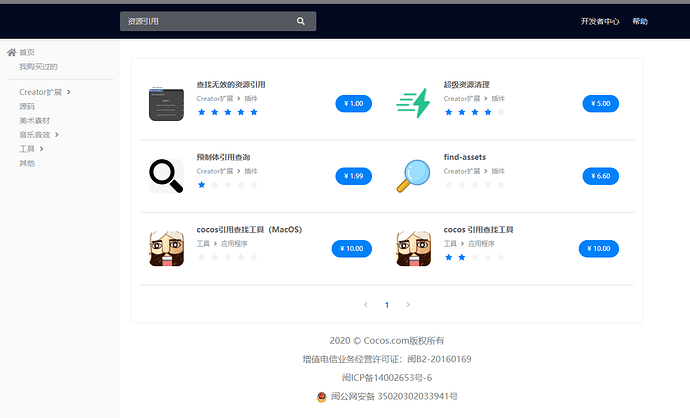The image size is (690, 418).
Task: Click the ¥1.99 price button
Action: pyautogui.click(x=354, y=176)
